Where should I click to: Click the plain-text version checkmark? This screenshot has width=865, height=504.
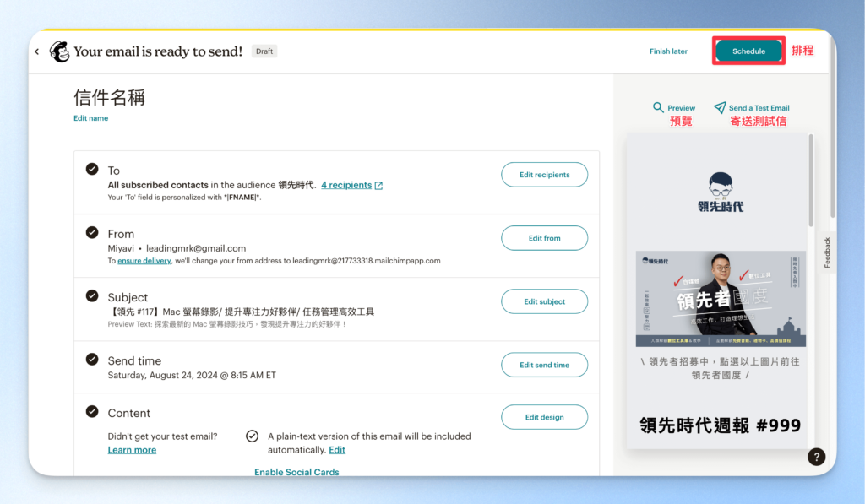pos(252,436)
